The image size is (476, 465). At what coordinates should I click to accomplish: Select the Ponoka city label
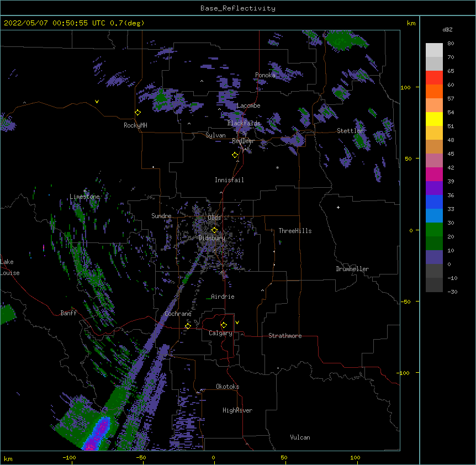pos(265,75)
